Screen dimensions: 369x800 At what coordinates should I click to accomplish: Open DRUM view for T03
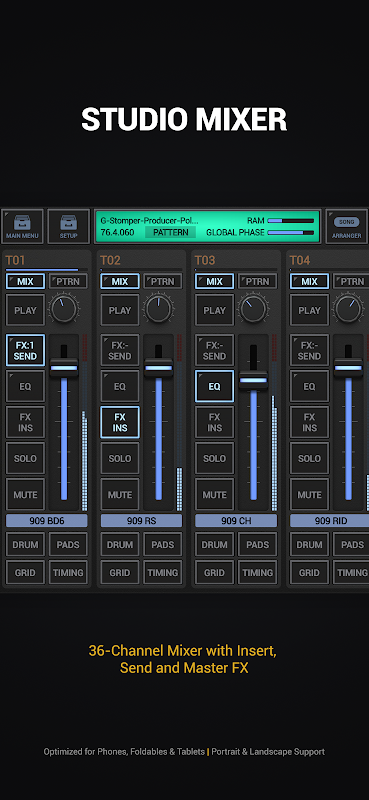215,544
